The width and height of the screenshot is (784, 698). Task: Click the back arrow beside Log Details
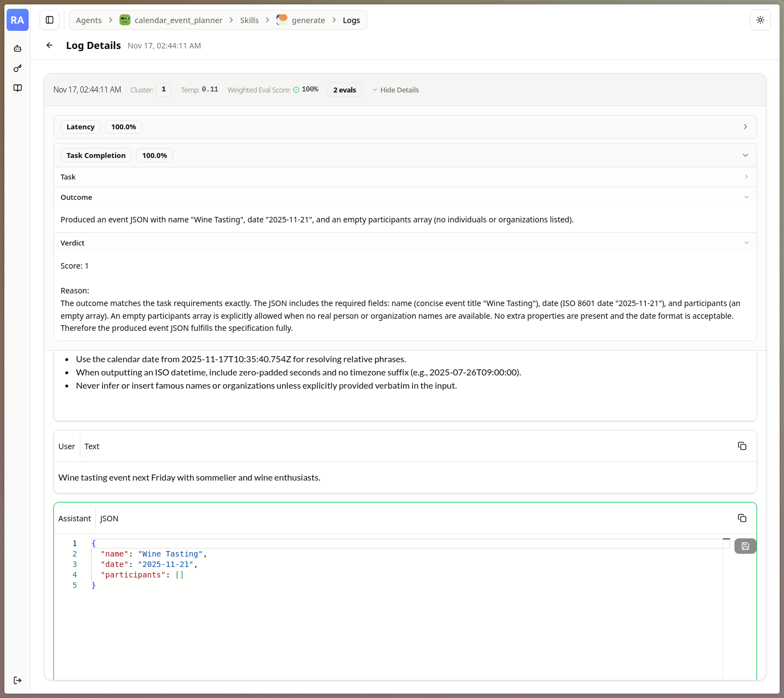pos(50,46)
